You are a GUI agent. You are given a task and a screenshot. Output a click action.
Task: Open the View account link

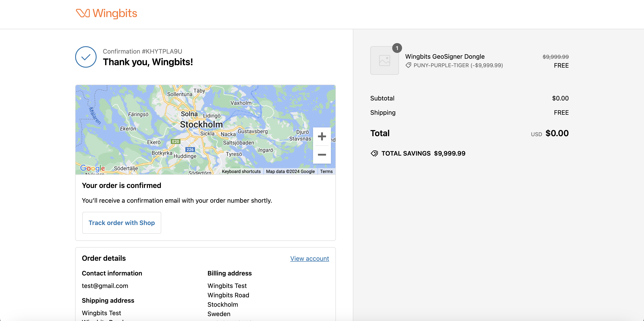point(309,258)
